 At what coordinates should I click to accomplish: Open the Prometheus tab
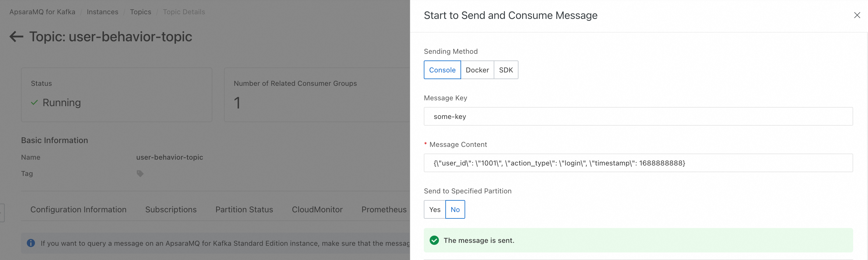coord(384,210)
